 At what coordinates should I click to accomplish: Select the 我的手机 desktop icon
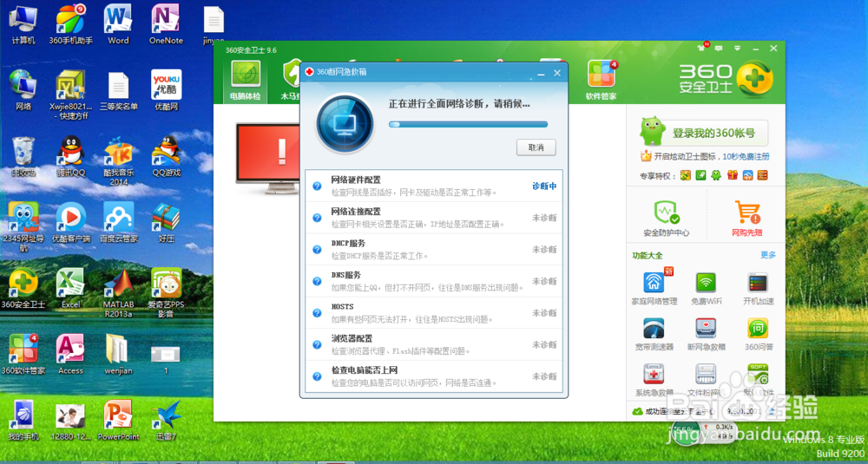pos(23,421)
